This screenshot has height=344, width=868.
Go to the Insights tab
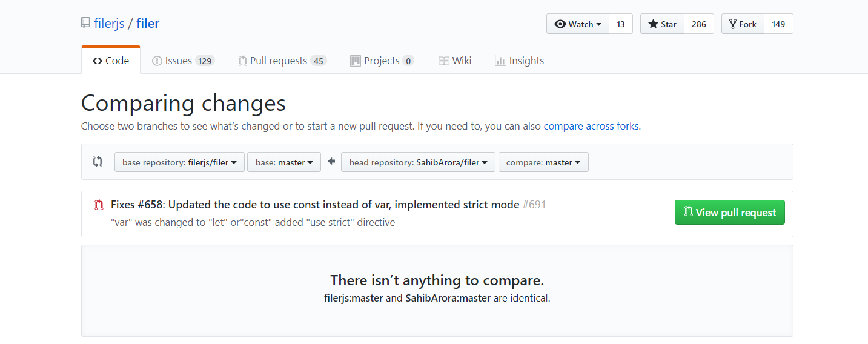[x=519, y=61]
